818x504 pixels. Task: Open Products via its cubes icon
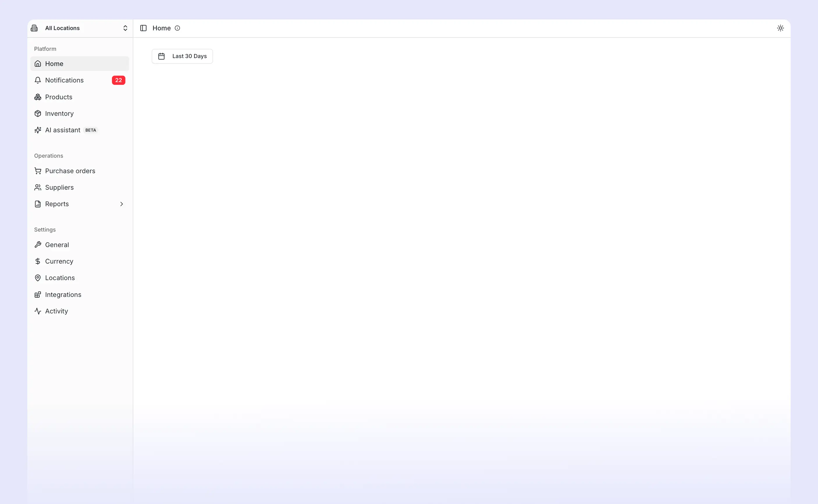coord(38,97)
